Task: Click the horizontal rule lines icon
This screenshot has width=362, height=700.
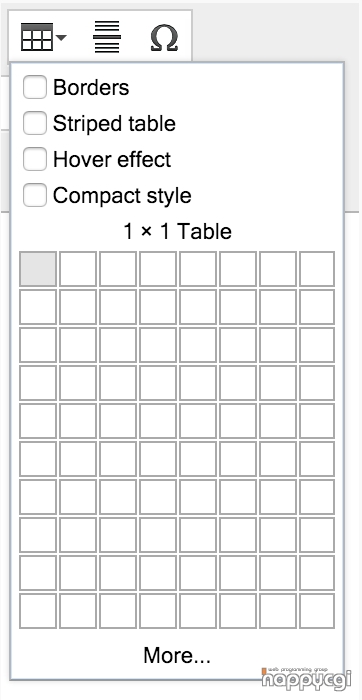Action: (107, 37)
